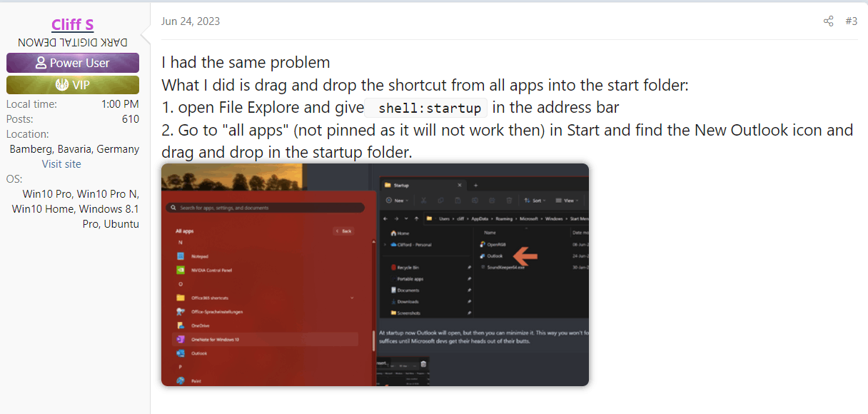The width and height of the screenshot is (868, 414).
Task: Click the Visit site link
Action: (61, 164)
